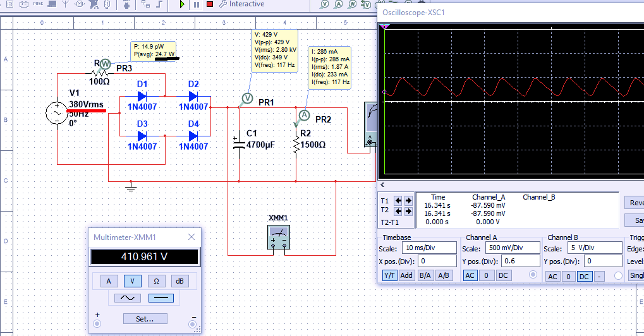Image resolution: width=644 pixels, height=336 pixels.
Task: Open multimeter Set... settings
Action: click(x=145, y=319)
